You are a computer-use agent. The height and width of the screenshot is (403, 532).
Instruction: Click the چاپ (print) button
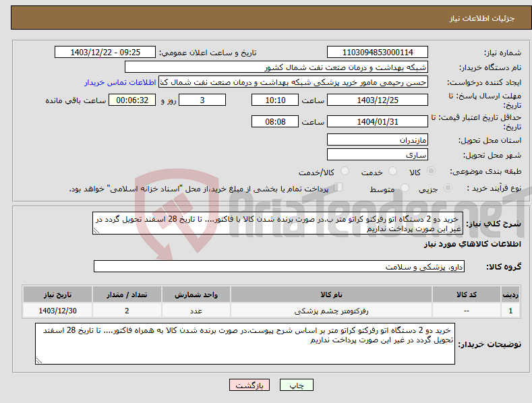296,385
